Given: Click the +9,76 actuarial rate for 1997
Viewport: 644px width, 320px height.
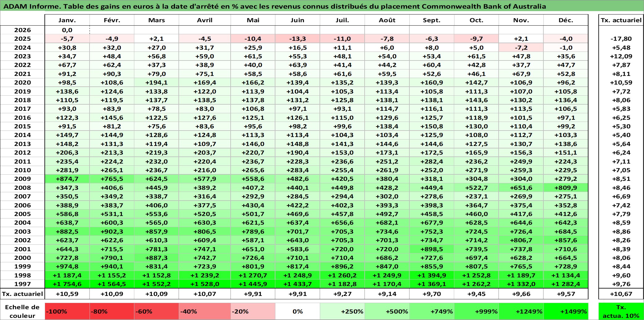Looking at the screenshot, I should pos(621,284).
